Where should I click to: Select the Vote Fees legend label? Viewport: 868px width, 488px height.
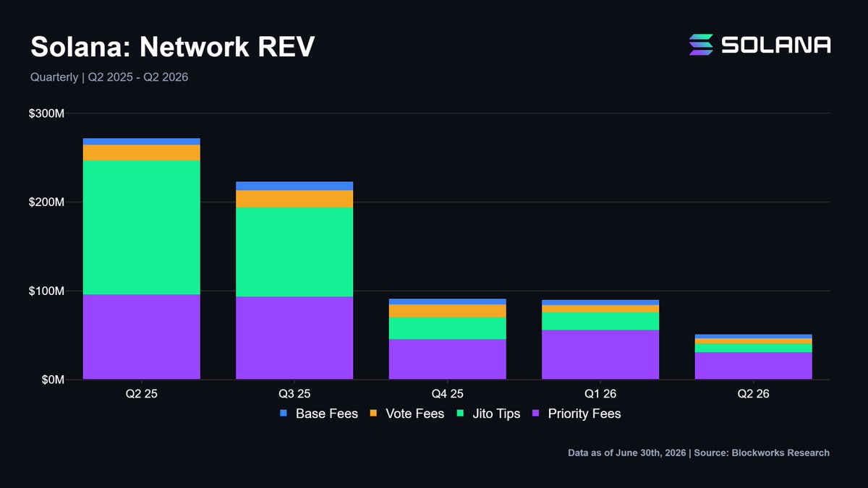[x=415, y=414]
